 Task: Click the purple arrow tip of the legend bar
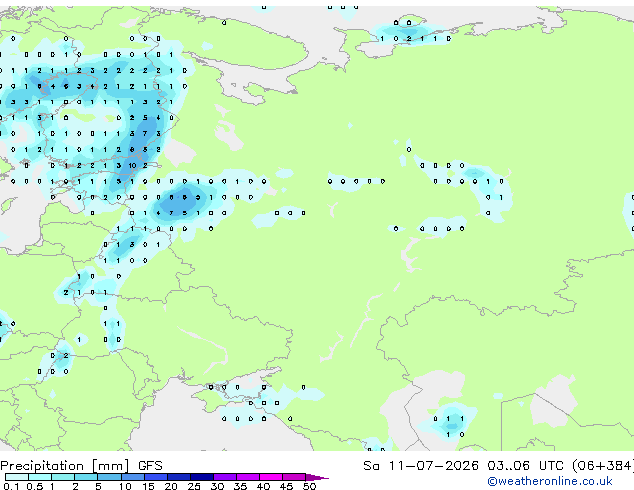coord(317,477)
